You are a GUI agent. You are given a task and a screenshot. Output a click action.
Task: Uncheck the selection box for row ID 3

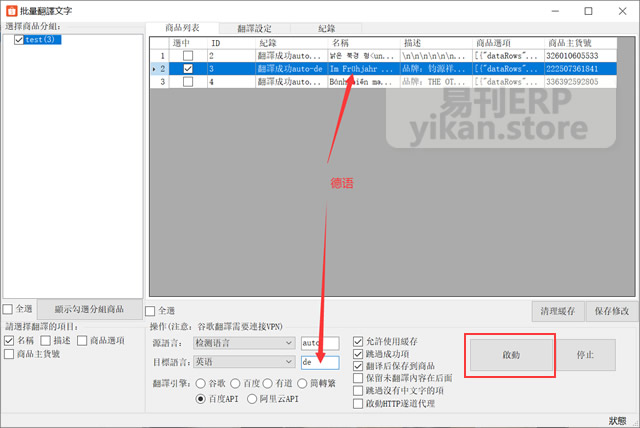coord(188,69)
